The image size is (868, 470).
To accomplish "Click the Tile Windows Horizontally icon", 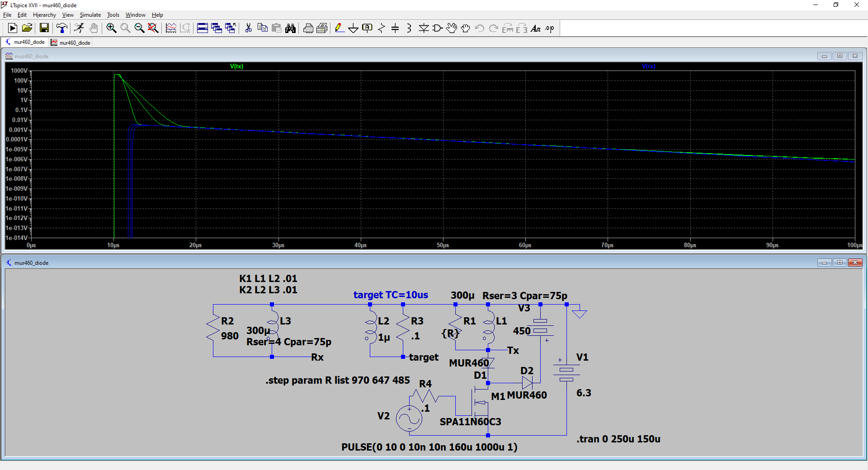I will 203,28.
